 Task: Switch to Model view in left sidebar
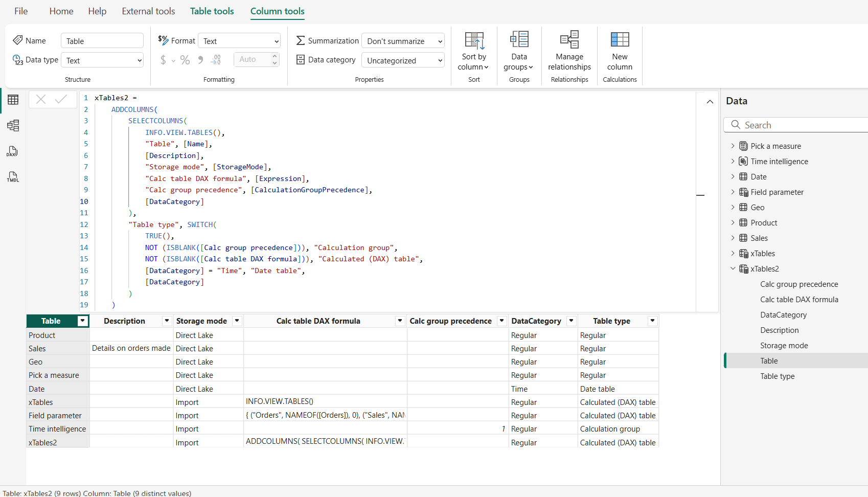click(13, 125)
